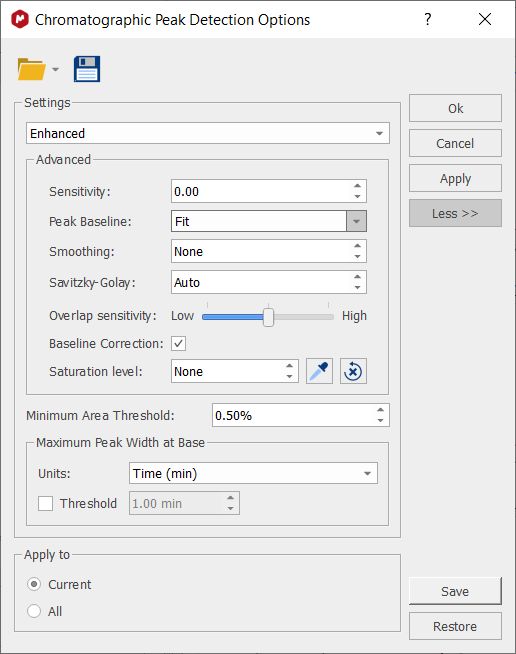Click the Save button
The image size is (516, 654).
coord(455,591)
